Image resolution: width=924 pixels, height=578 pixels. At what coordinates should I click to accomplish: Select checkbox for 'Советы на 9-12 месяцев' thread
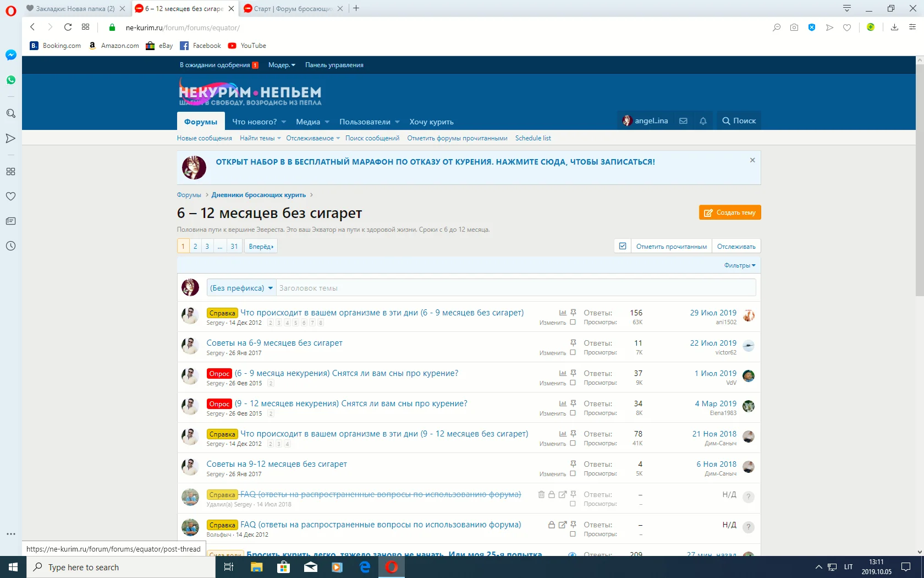[x=573, y=474]
